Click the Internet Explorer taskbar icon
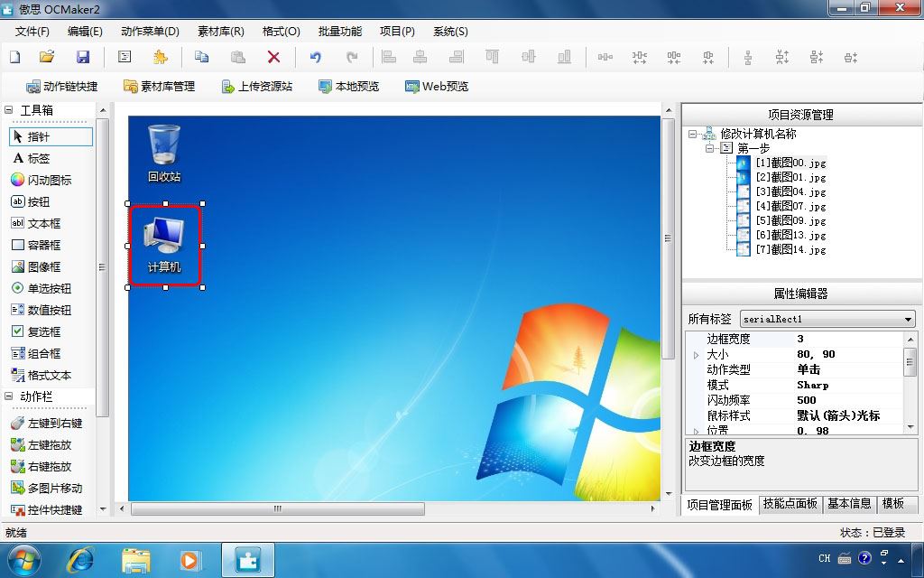The width and height of the screenshot is (924, 578). pyautogui.click(x=80, y=560)
